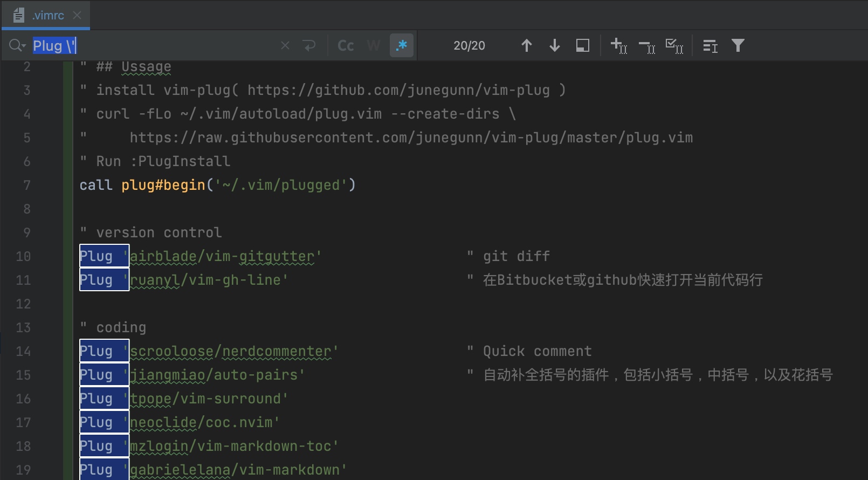Unselect occurrence icon in find bar
The image size is (868, 480).
(646, 46)
